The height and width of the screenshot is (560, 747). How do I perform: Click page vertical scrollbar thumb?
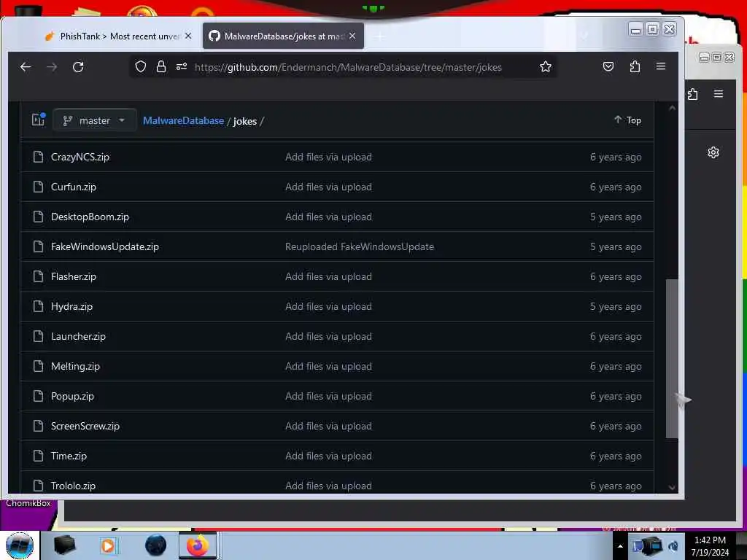(672, 358)
